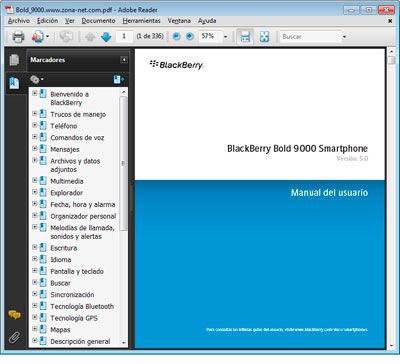Click the previous page up arrow
The image size is (400, 364).
(90, 37)
